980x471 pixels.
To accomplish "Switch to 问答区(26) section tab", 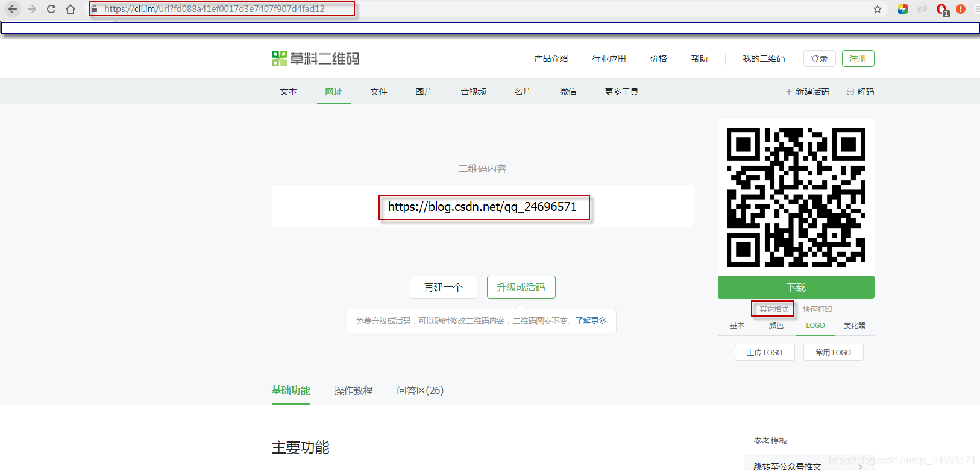I will tap(420, 390).
